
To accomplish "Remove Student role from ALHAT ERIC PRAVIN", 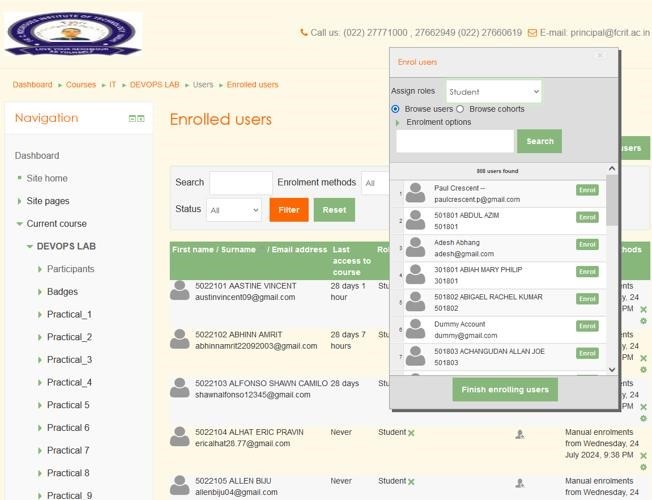I will [x=411, y=433].
